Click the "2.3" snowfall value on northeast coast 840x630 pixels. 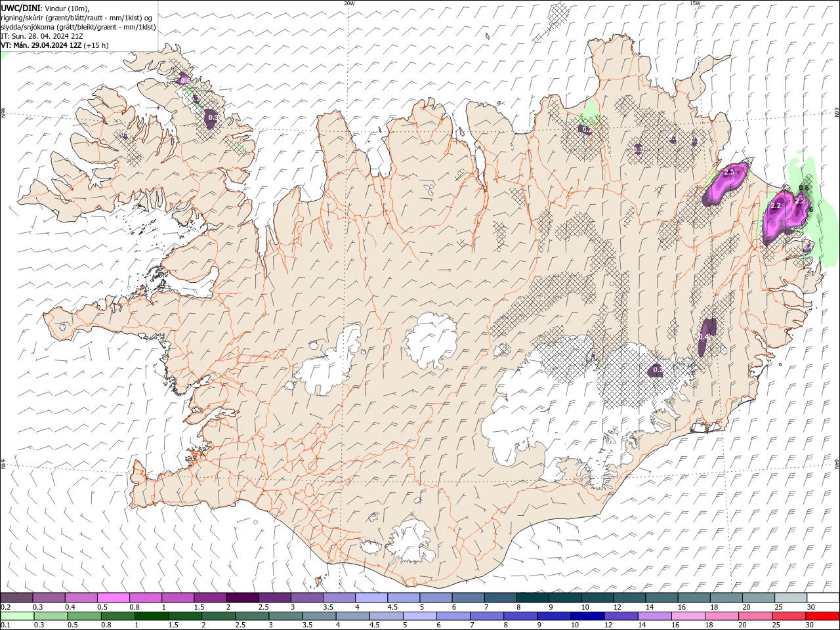coord(728,172)
